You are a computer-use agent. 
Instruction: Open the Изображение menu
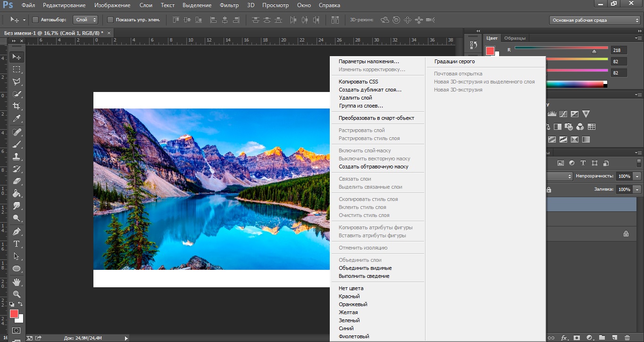point(112,5)
